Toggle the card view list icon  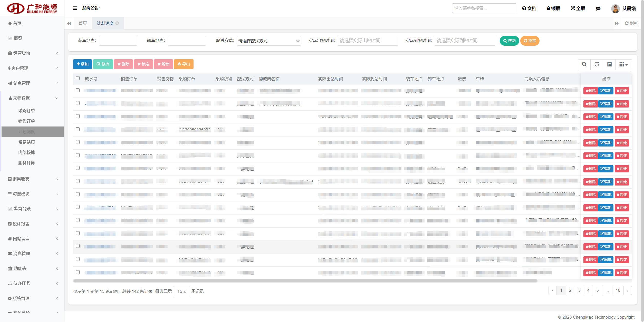tap(609, 64)
